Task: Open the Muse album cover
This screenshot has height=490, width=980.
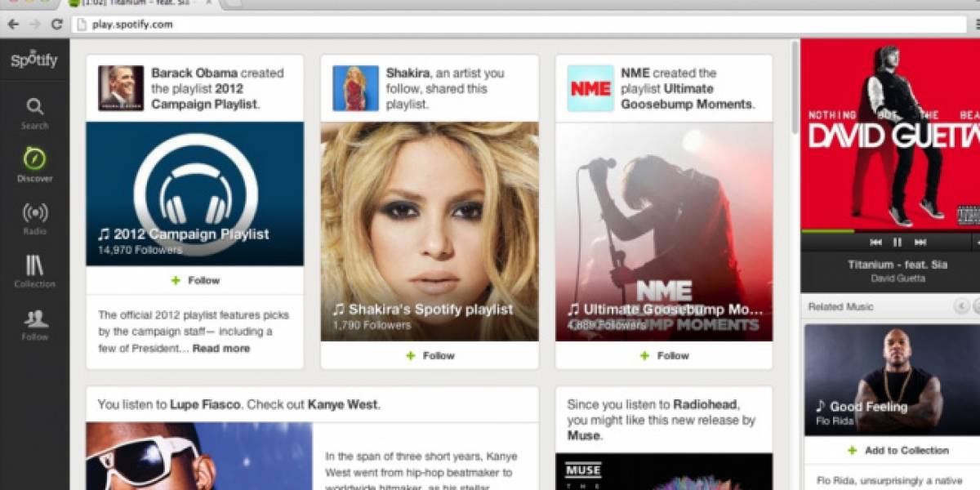Action: 664,471
